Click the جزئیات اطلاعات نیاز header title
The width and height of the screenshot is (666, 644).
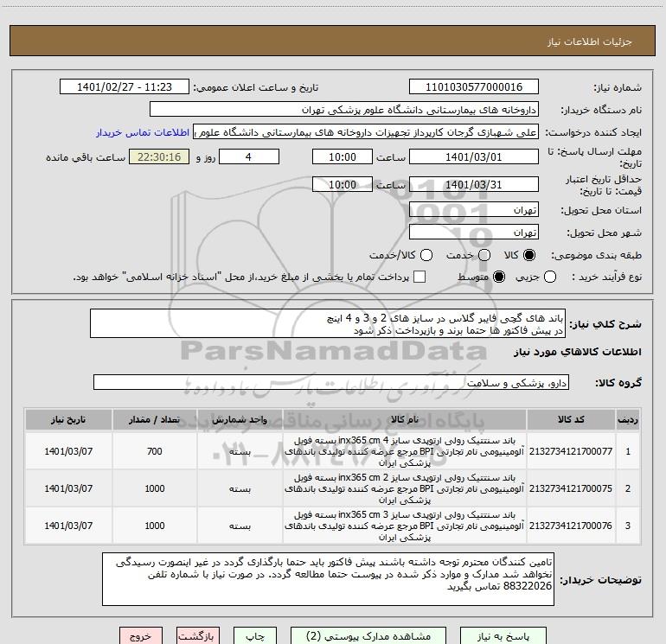(590, 41)
